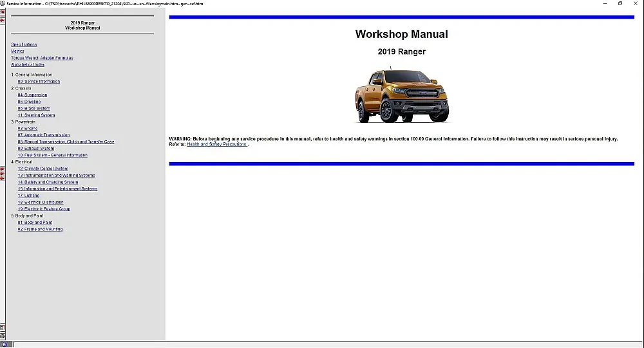
Task: Click the '1: General Information' group heading
Action: (x=32, y=75)
